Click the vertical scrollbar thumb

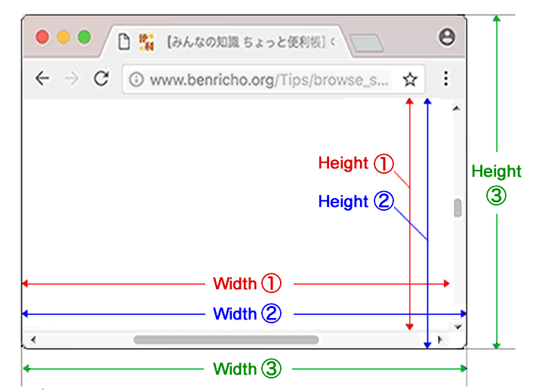[x=457, y=208]
